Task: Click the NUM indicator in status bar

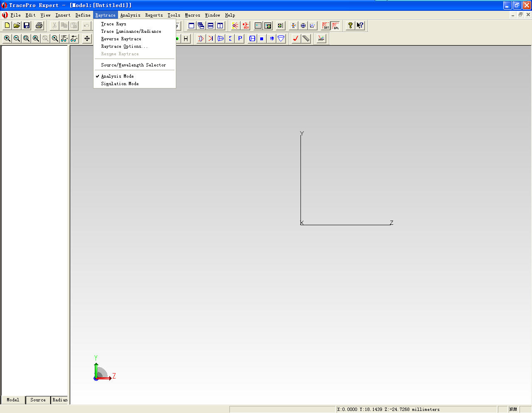Action: pyautogui.click(x=513, y=409)
